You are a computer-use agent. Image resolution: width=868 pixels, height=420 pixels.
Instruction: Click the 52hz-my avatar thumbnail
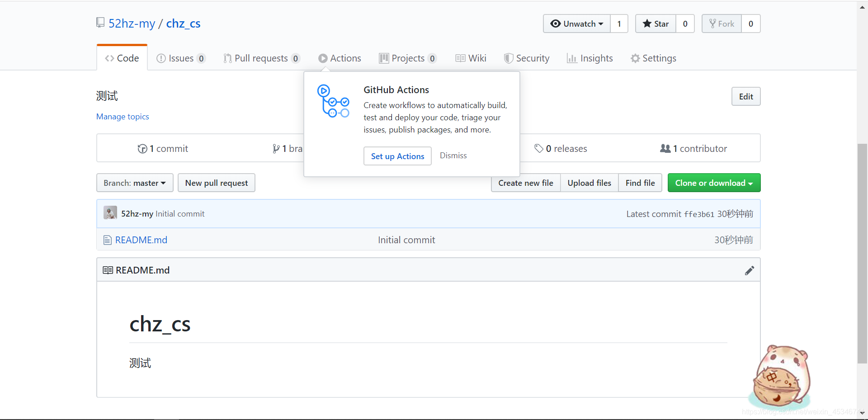coord(110,212)
